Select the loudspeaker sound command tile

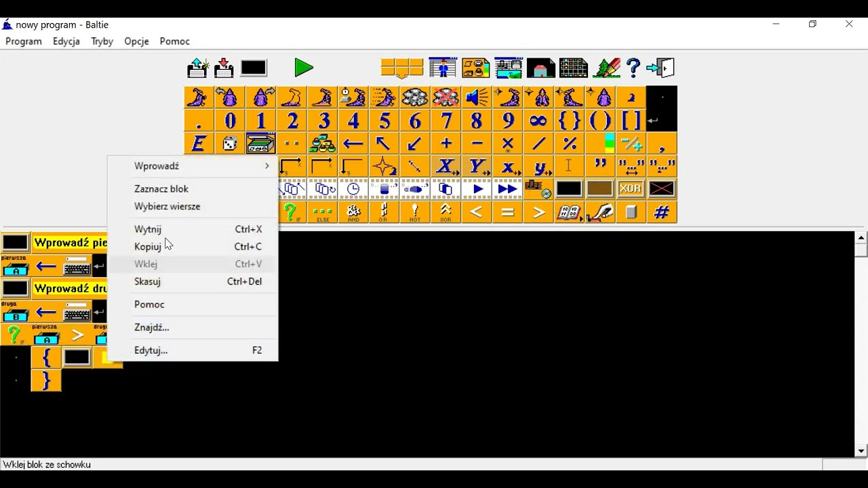click(477, 98)
